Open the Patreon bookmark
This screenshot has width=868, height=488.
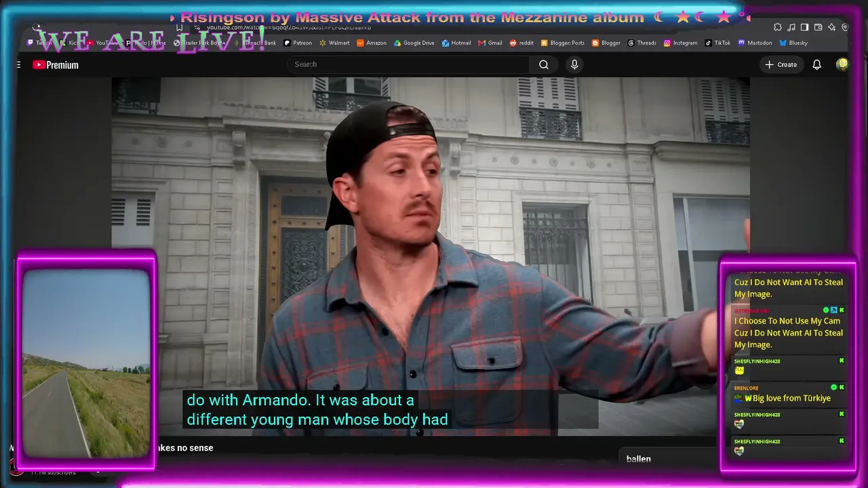pos(298,43)
